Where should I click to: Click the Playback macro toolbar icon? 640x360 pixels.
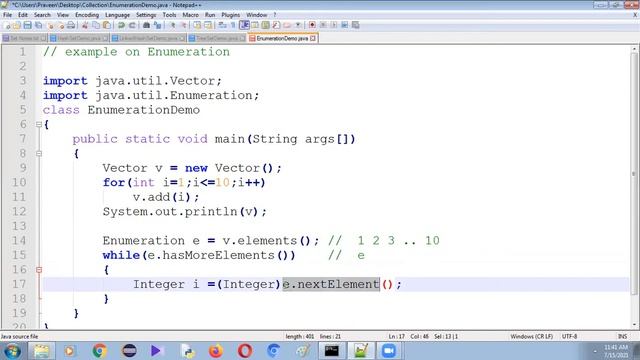tap(334, 25)
